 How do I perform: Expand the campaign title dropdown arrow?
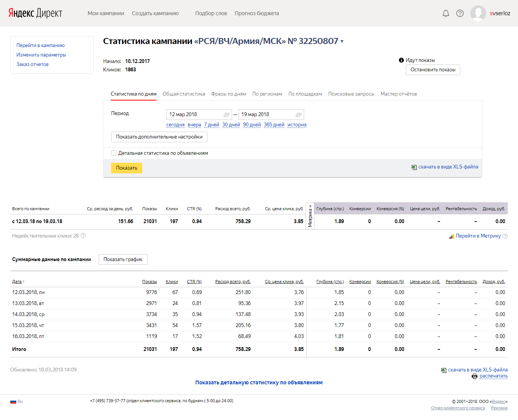pos(342,41)
